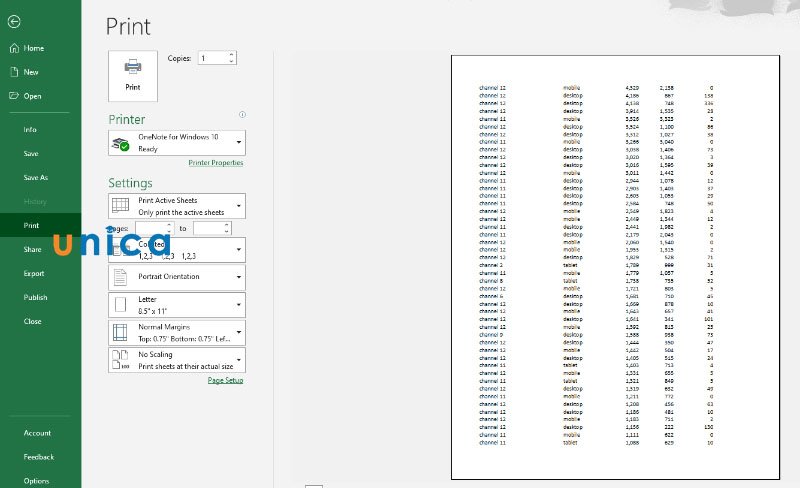Open the Portrait Orientation dropdown

tap(239, 277)
